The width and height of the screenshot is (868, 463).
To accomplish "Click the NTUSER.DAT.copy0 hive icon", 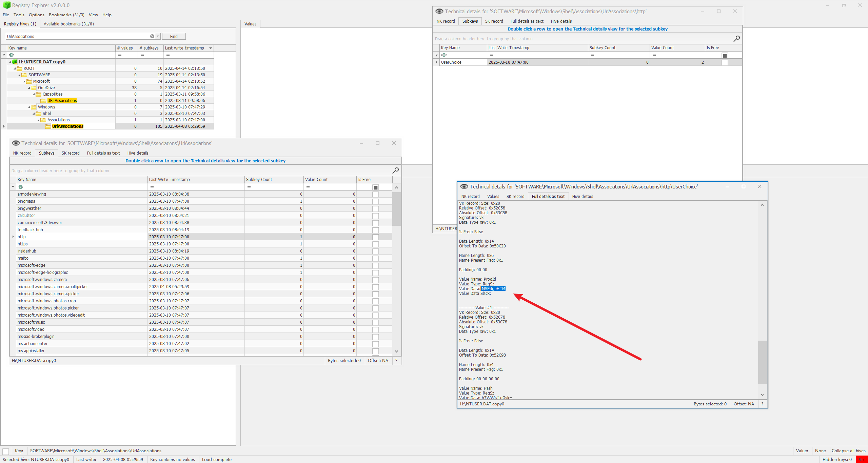I will [15, 62].
